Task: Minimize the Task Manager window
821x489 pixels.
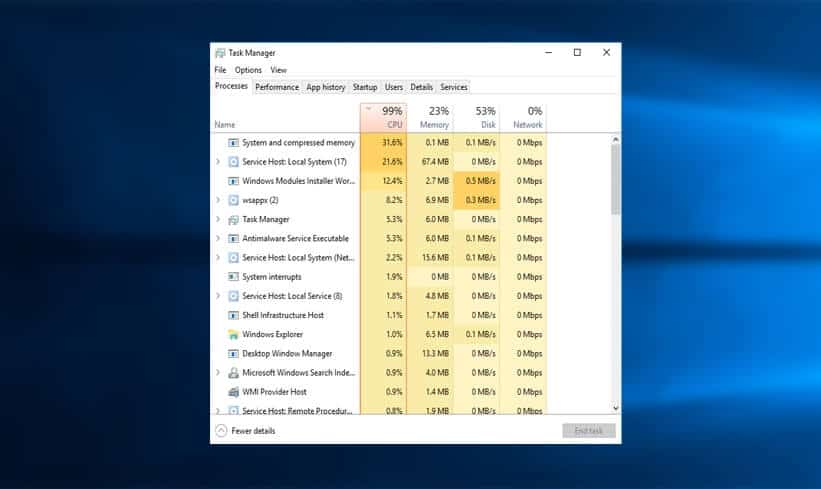Action: [x=548, y=52]
